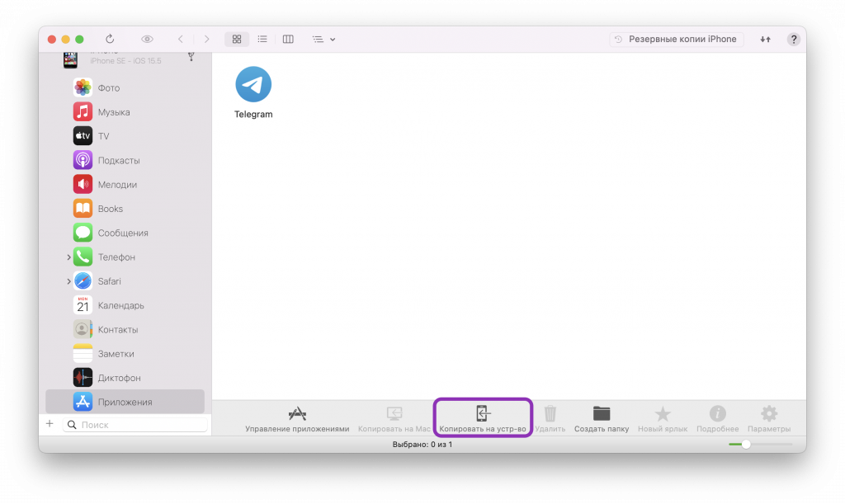Open Параметры gear settings
This screenshot has height=504, width=845.
click(x=769, y=419)
